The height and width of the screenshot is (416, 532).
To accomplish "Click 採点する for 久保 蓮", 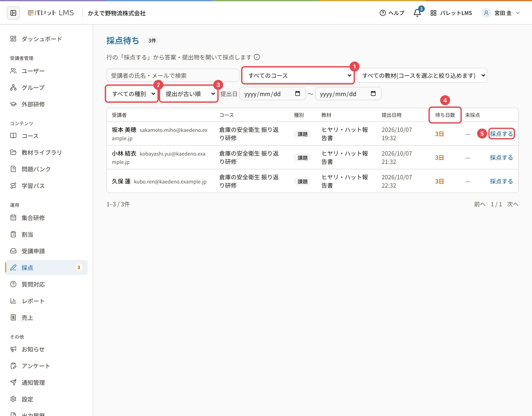I will [x=501, y=181].
